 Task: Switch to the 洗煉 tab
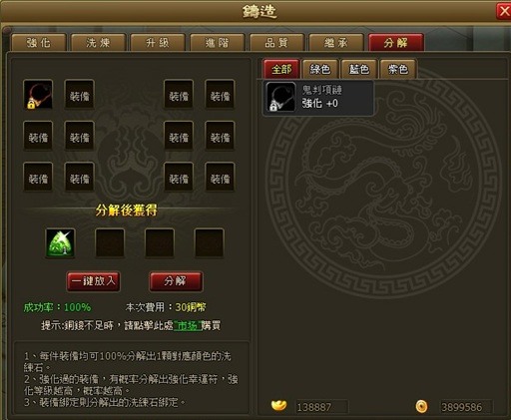[x=98, y=42]
